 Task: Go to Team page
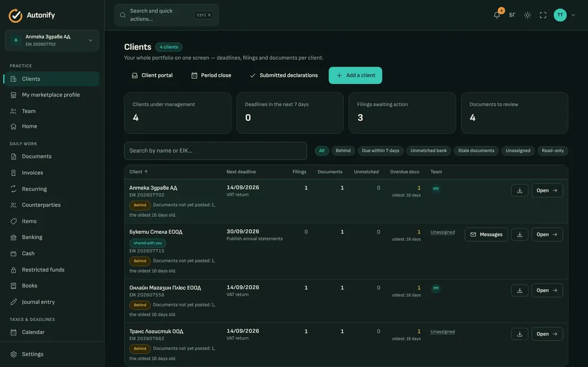[x=52, y=111]
